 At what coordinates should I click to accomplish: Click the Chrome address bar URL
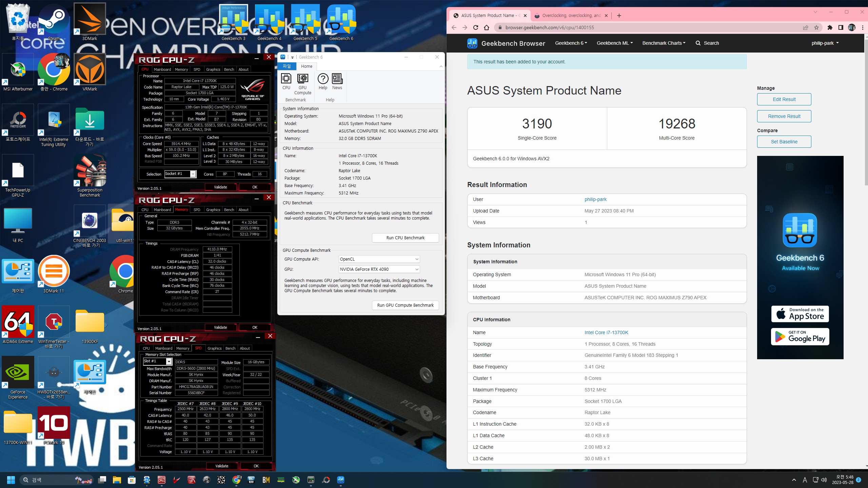coord(549,28)
